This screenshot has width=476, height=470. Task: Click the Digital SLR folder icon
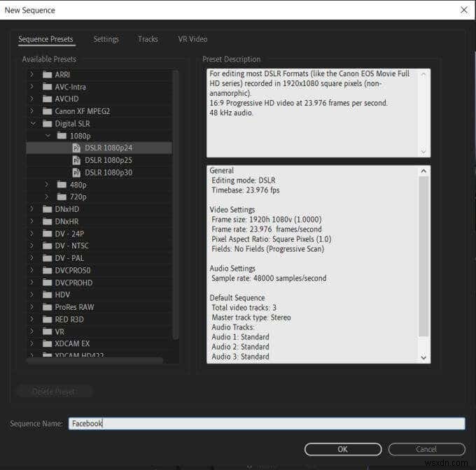47,123
